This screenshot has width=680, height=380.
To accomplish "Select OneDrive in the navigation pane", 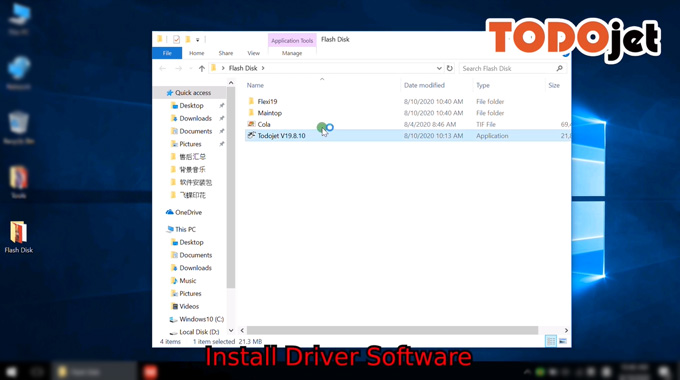I will point(188,212).
